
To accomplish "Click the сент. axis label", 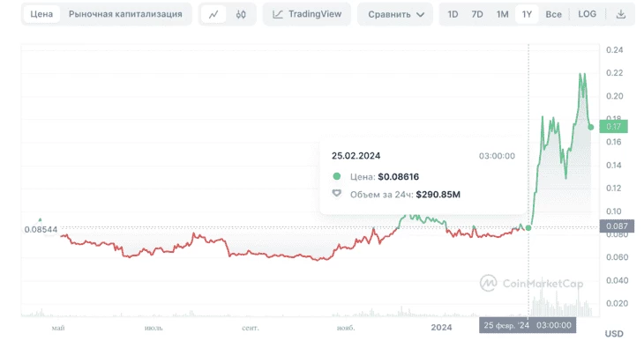I will click(x=251, y=328).
